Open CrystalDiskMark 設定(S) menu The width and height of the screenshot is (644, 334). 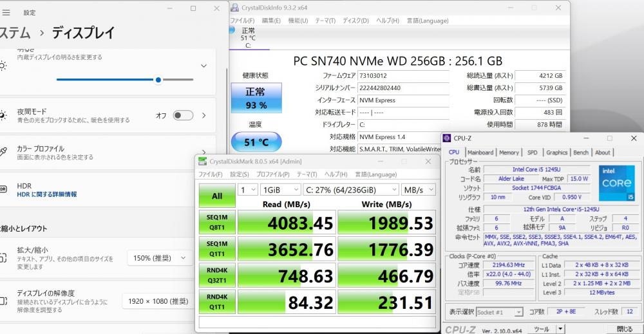point(240,174)
